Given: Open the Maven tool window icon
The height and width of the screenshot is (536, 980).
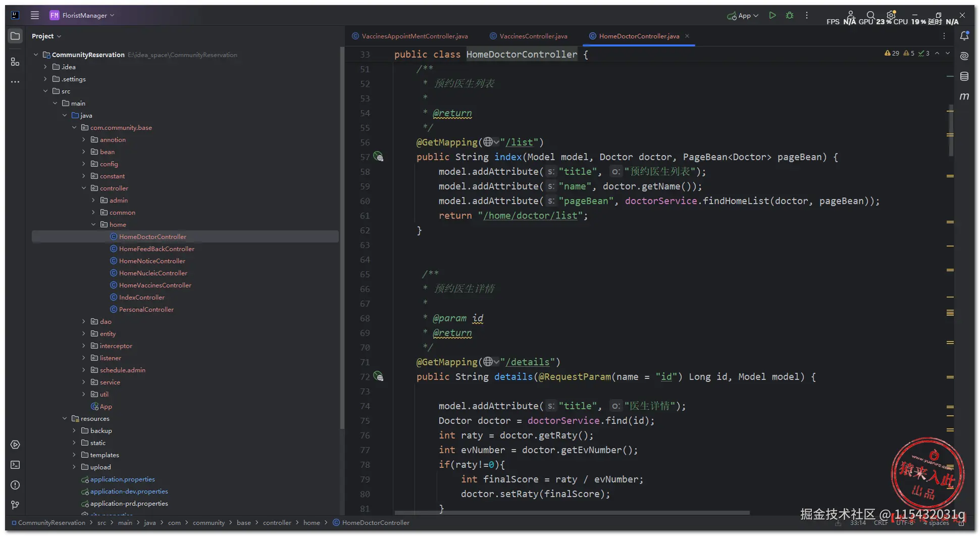Looking at the screenshot, I should tap(964, 96).
